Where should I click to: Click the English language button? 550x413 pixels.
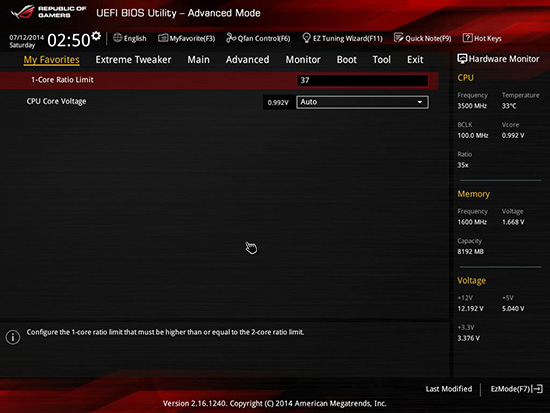click(135, 38)
